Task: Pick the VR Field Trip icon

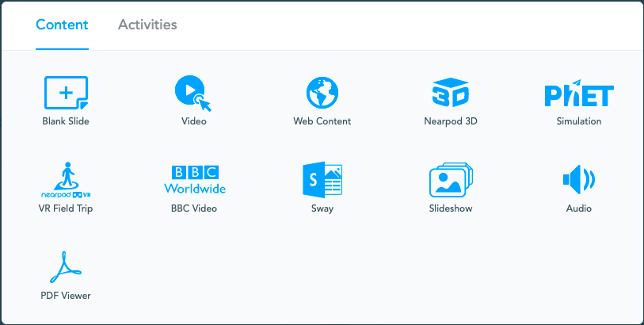Action: (66, 180)
